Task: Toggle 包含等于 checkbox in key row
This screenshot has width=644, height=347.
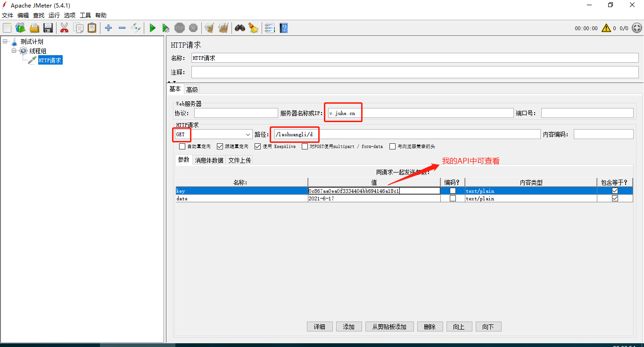Action: click(x=615, y=191)
